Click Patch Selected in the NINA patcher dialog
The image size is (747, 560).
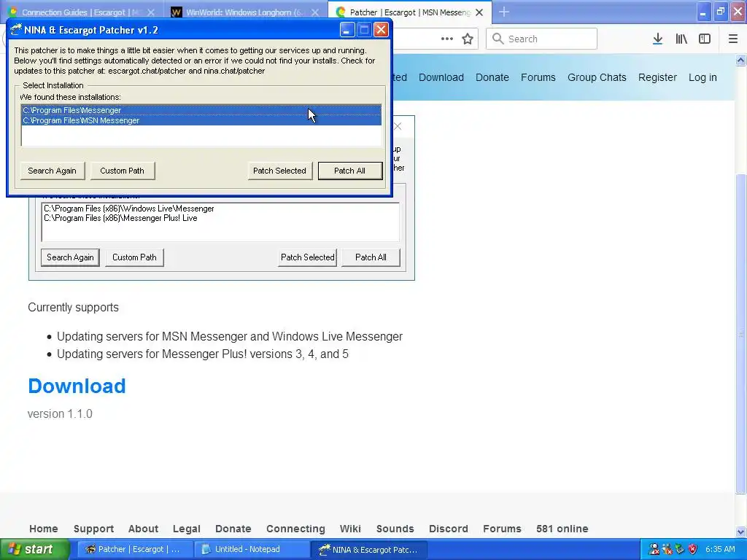pos(279,171)
